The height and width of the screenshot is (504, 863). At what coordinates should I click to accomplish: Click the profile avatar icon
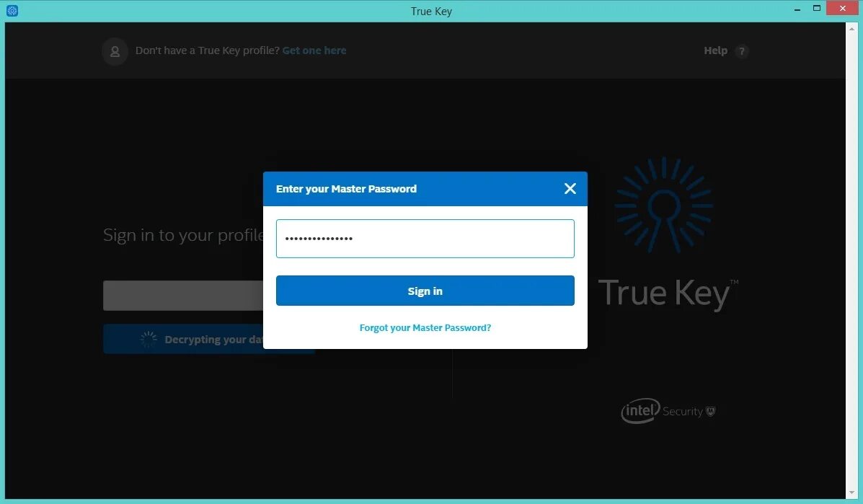pos(115,51)
